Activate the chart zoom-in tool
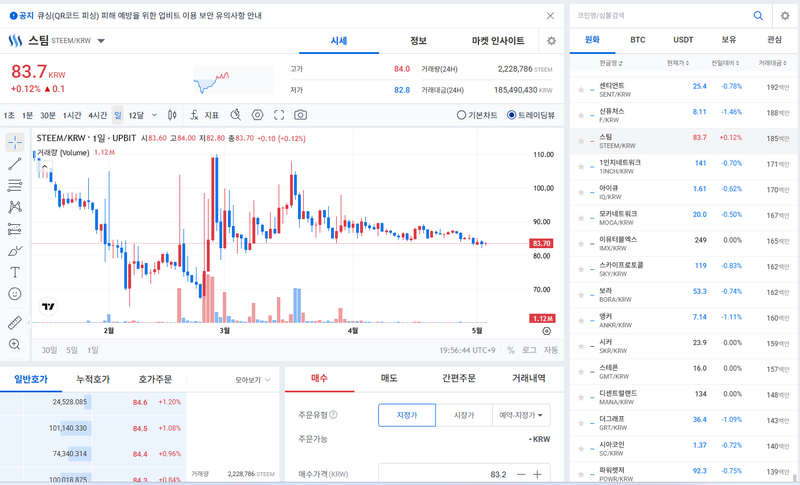The width and height of the screenshot is (800, 485). click(15, 344)
